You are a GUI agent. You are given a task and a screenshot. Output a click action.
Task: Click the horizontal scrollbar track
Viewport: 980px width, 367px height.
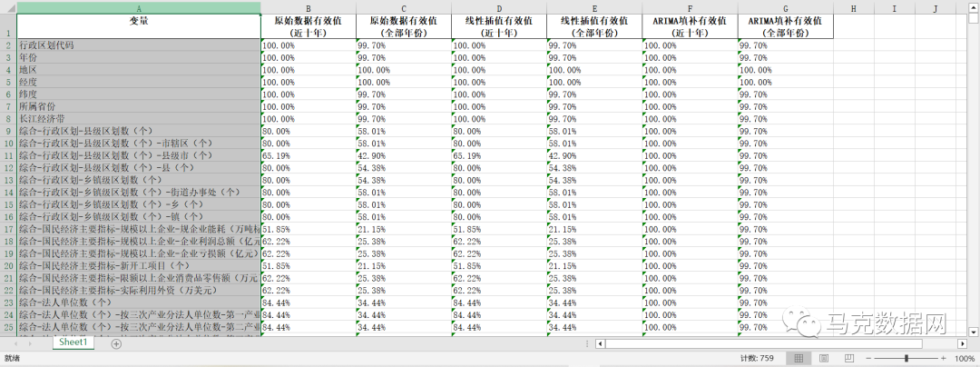click(x=781, y=343)
